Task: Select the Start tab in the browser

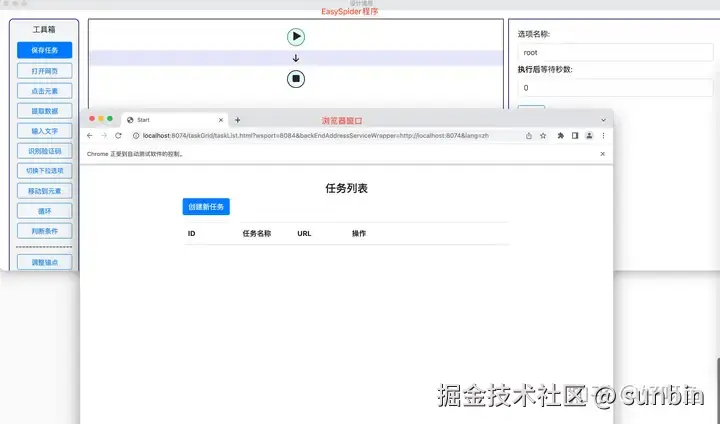Action: [174, 120]
